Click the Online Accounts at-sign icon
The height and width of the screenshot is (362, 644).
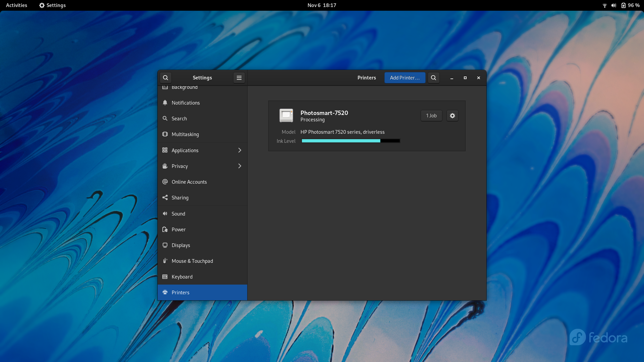click(165, 182)
